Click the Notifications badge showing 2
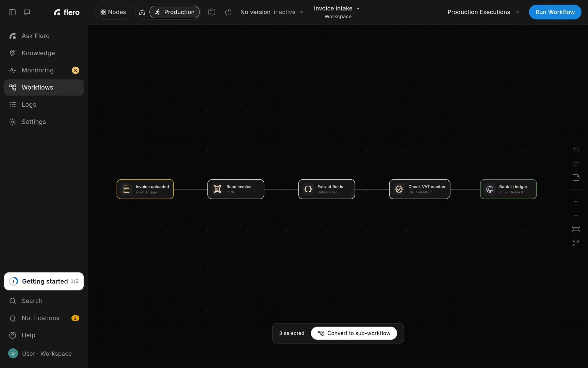 [x=75, y=318]
